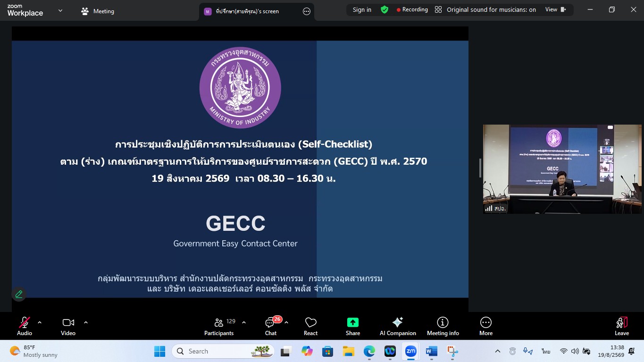Click the Zoom icon on the taskbar

click(410, 351)
